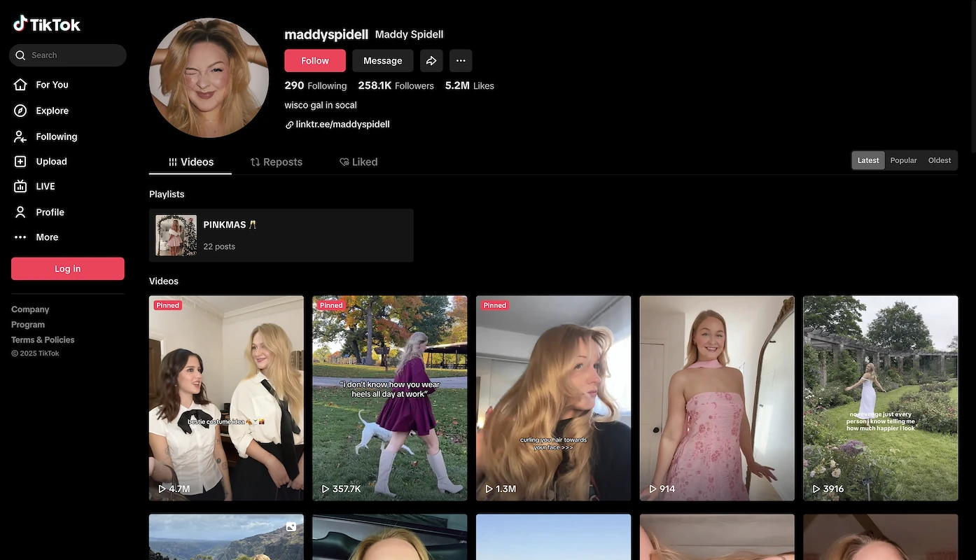Viewport: 976px width, 560px height.
Task: Sort videos by Latest
Action: (x=868, y=160)
